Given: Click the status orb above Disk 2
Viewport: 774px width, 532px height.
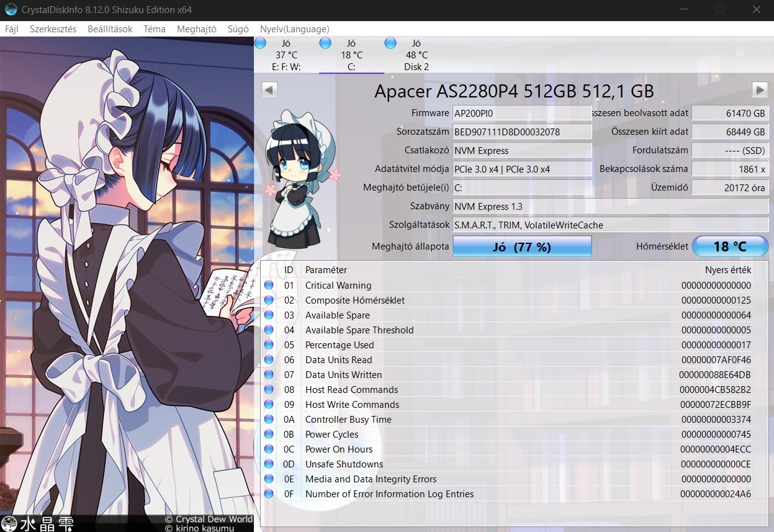Looking at the screenshot, I should tap(390, 43).
